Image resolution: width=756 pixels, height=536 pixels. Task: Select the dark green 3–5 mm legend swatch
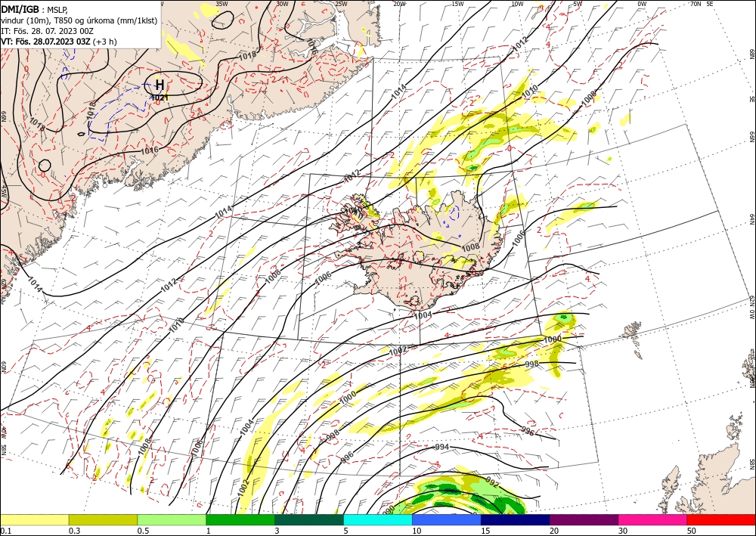coord(309,519)
